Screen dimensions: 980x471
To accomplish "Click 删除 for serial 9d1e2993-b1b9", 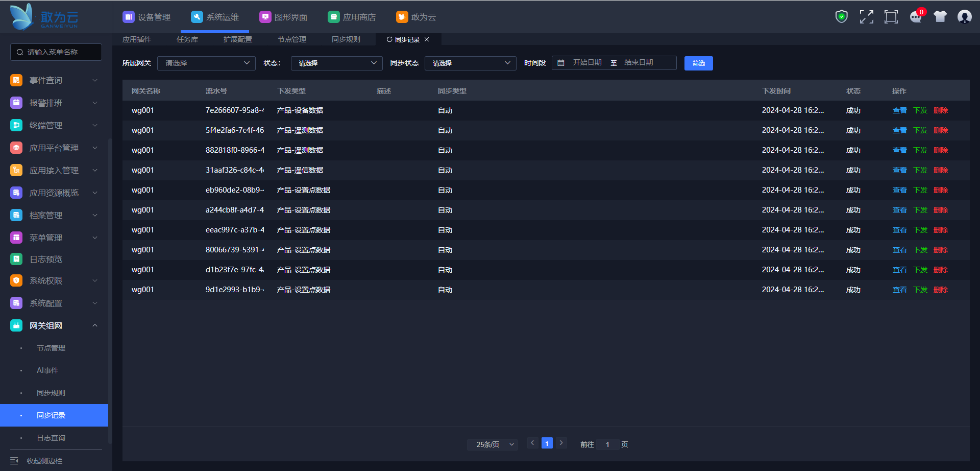I will 941,290.
